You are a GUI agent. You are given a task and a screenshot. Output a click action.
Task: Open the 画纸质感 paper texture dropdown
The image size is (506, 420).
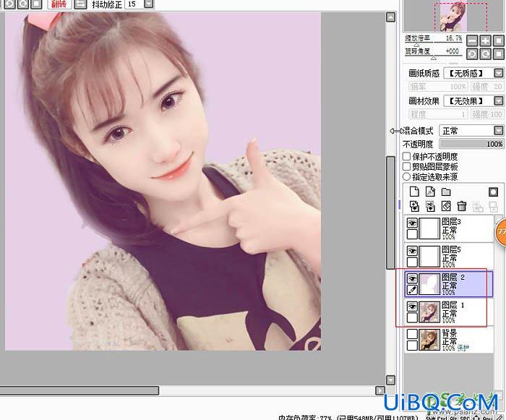pyautogui.click(x=499, y=73)
